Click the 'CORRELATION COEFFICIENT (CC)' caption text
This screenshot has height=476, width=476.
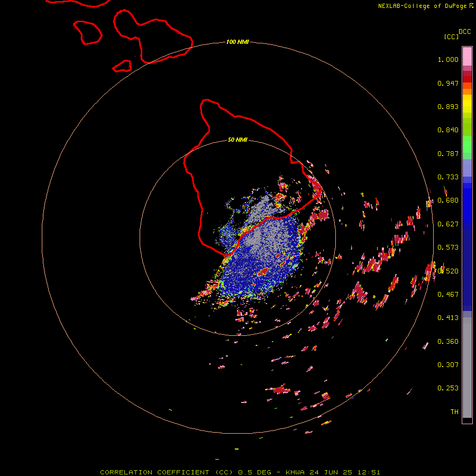pos(167,472)
